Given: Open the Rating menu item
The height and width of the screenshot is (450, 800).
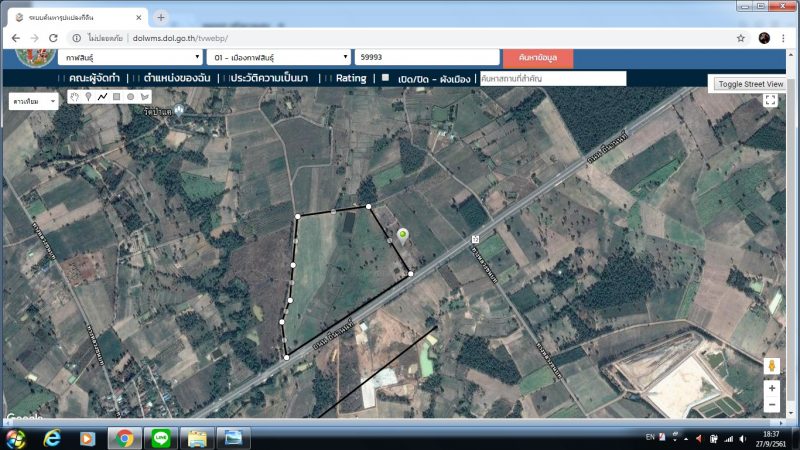Looking at the screenshot, I should 351,78.
